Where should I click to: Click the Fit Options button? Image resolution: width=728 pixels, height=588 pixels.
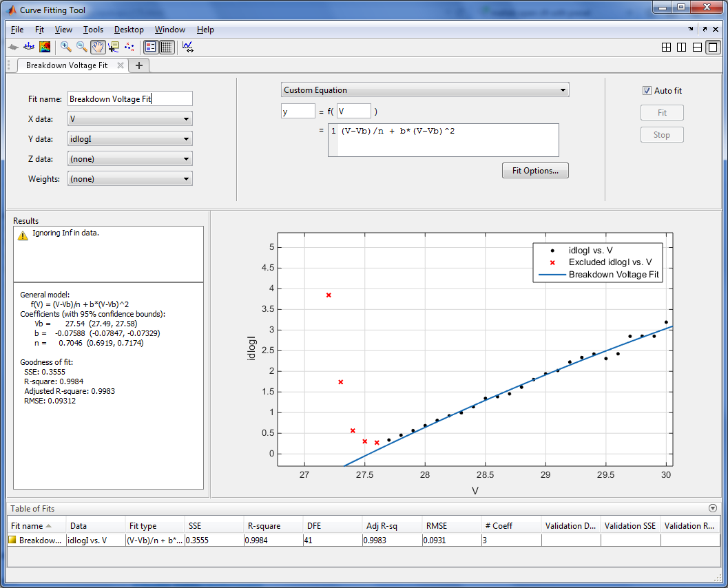[x=535, y=171]
